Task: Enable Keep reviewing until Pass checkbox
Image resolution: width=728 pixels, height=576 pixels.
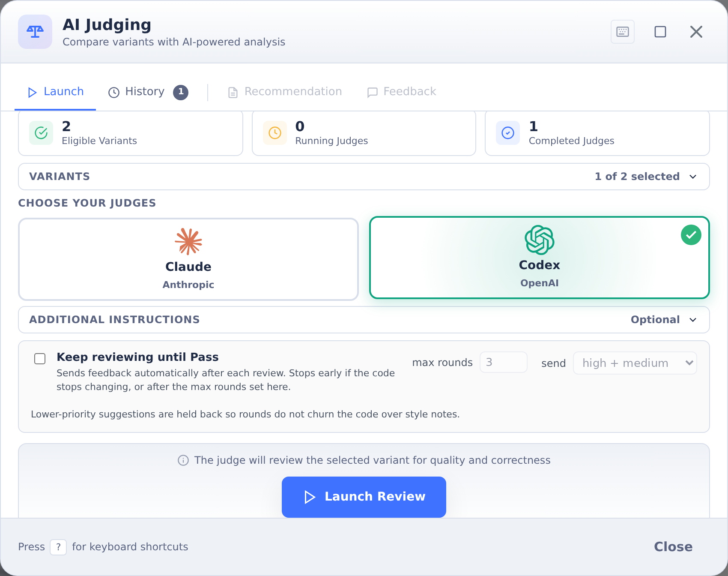Action: 40,359
